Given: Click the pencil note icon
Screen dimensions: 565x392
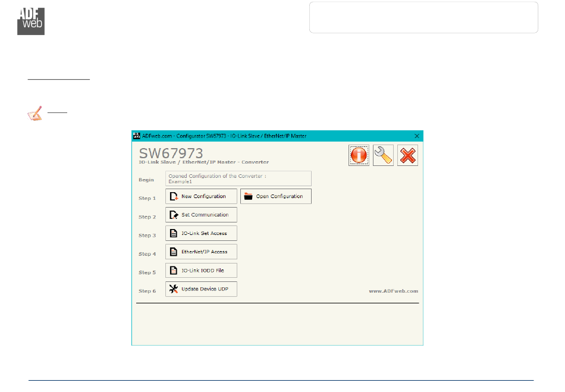Looking at the screenshot, I should coord(35,113).
